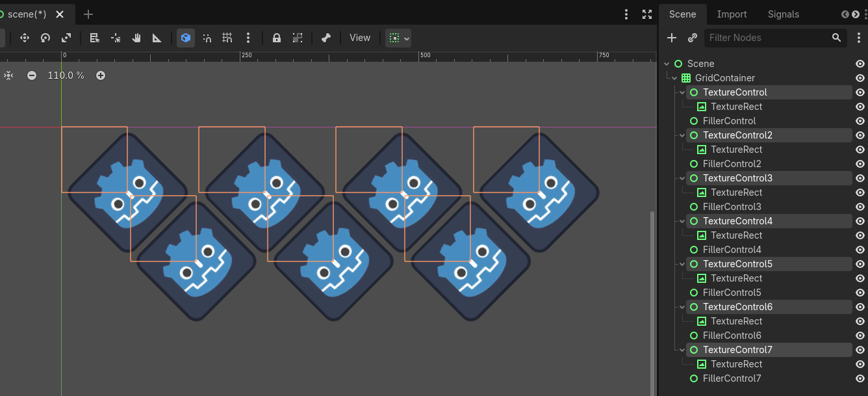Click the lock selected node icon

pos(277,38)
